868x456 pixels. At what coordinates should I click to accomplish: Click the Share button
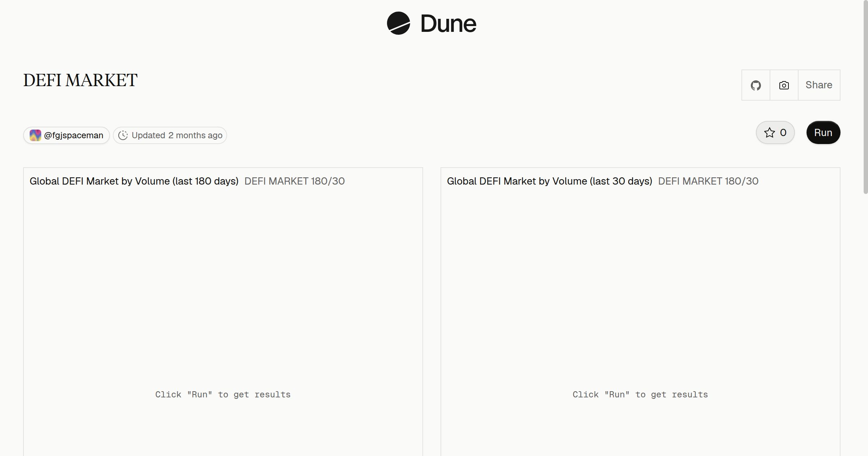pos(819,85)
